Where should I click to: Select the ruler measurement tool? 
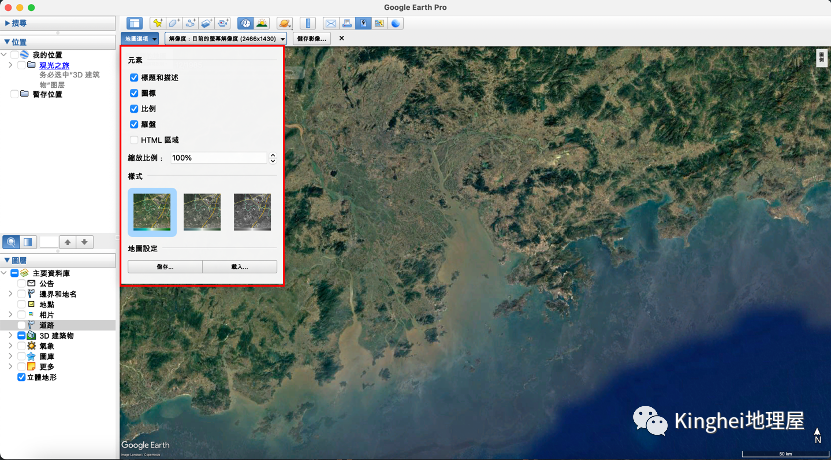click(x=308, y=22)
